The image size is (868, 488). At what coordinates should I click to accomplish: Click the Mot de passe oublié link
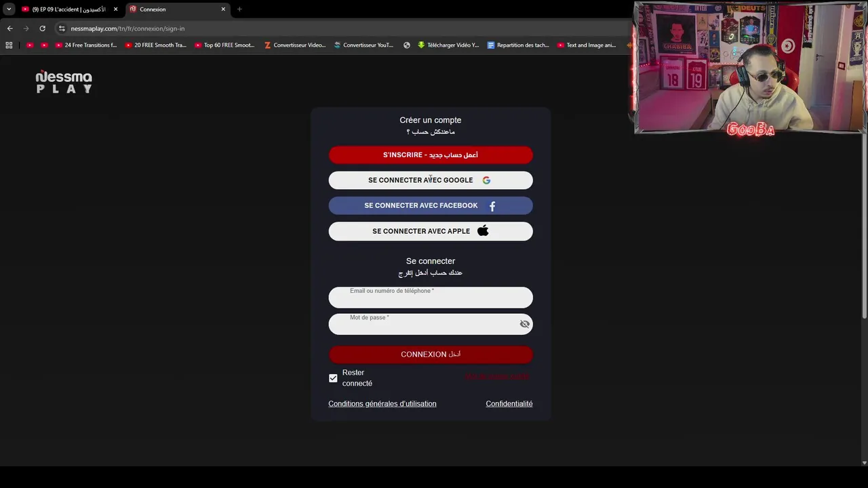click(x=498, y=377)
